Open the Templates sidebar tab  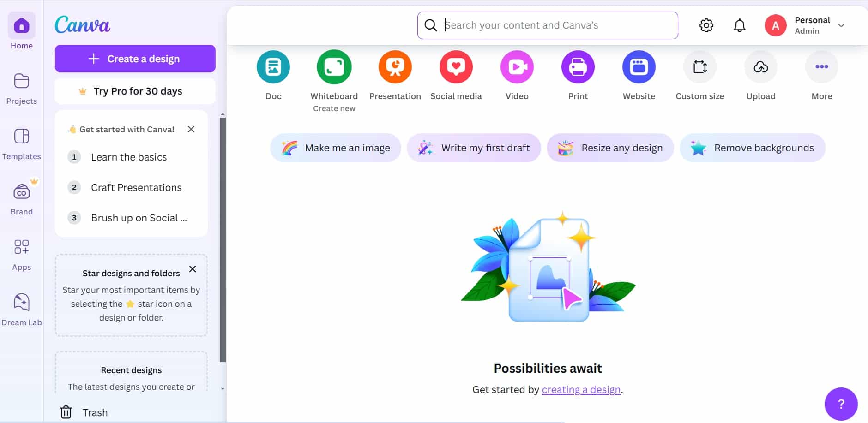(x=22, y=144)
